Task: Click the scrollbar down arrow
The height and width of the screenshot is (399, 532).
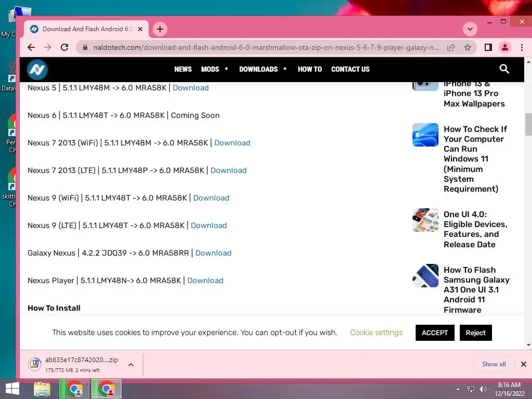Action: 528,345
